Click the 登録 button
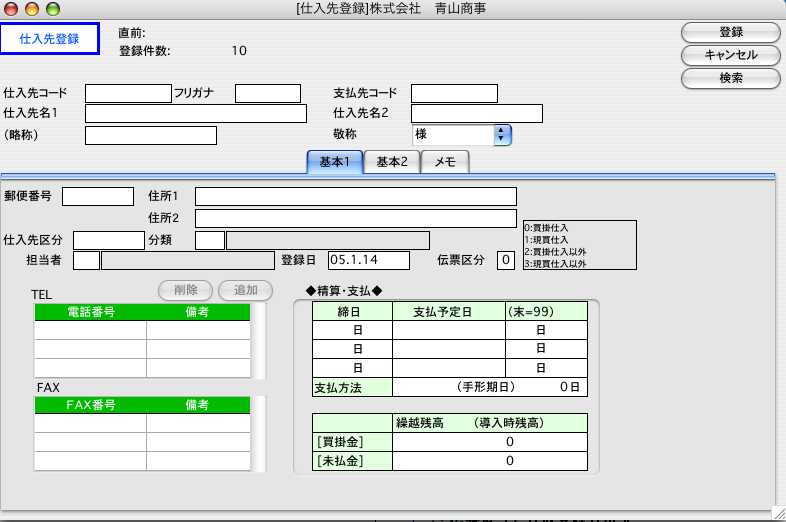 click(x=730, y=32)
